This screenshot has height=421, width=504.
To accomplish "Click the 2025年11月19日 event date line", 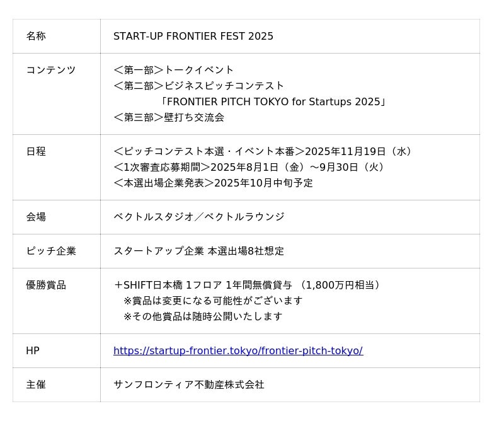I will 263,151.
